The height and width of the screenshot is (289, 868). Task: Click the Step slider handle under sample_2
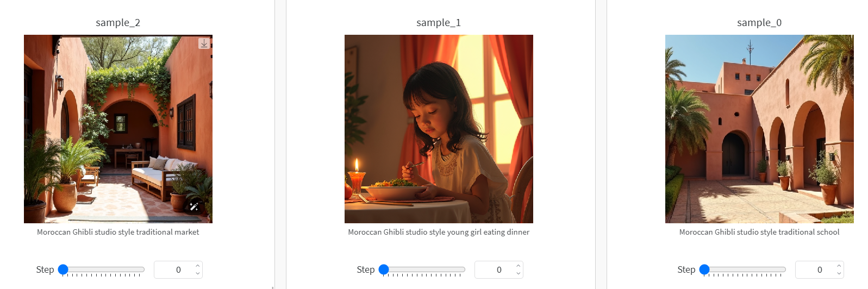(63, 269)
